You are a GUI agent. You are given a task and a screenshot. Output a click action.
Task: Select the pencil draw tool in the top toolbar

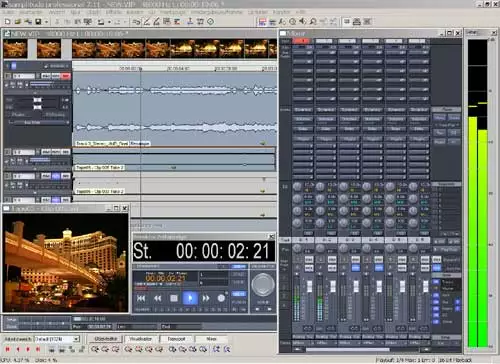click(x=146, y=22)
